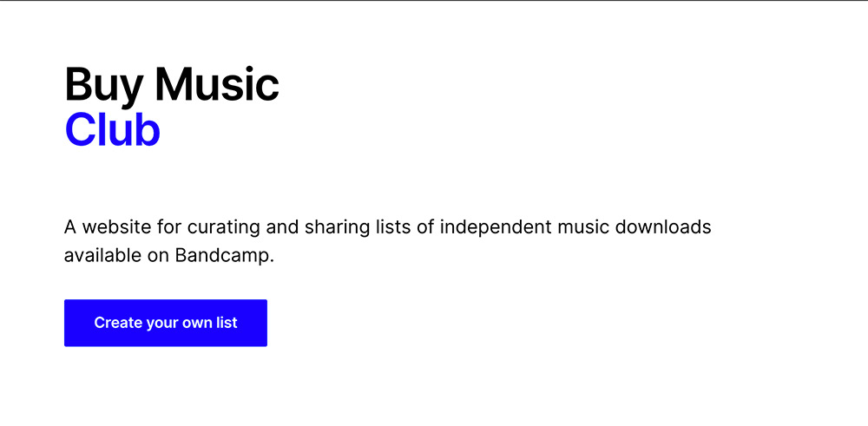
Task: Click the letter "A" starting the description
Action: [x=70, y=227]
